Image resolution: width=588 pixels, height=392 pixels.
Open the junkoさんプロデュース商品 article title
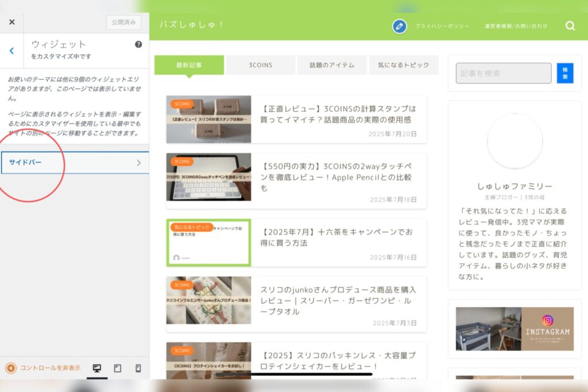pyautogui.click(x=338, y=301)
